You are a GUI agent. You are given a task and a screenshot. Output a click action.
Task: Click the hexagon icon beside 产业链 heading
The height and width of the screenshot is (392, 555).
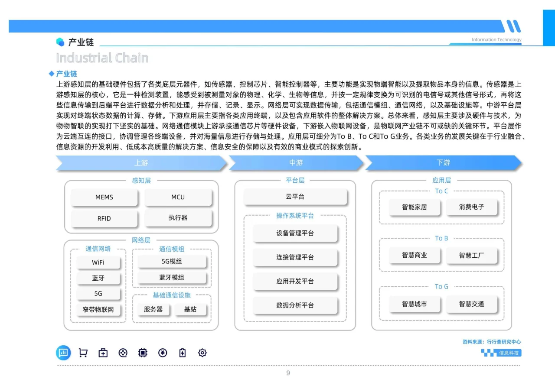60,42
